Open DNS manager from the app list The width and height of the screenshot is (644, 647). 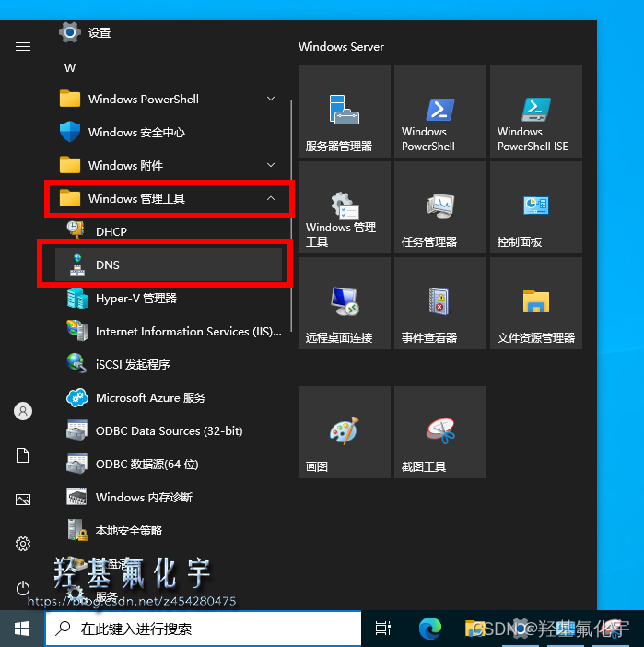[169, 265]
